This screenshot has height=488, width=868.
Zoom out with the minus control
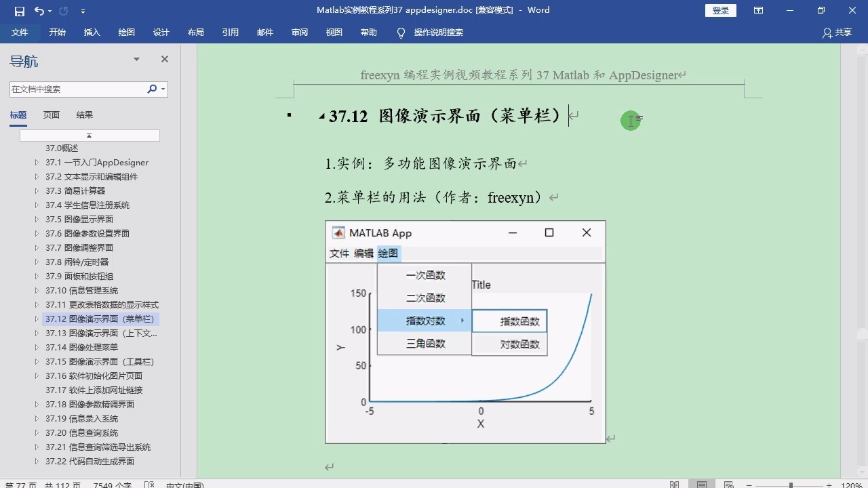tap(749, 485)
